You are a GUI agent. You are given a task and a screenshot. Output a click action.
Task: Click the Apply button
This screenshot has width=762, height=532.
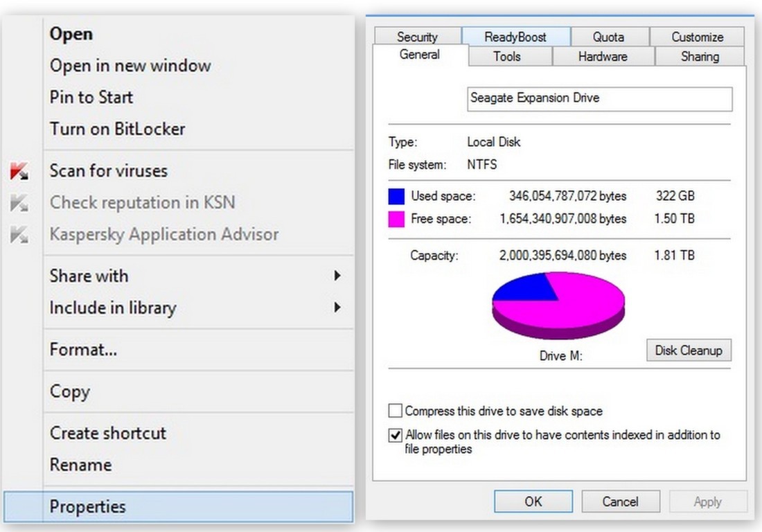tap(708, 502)
